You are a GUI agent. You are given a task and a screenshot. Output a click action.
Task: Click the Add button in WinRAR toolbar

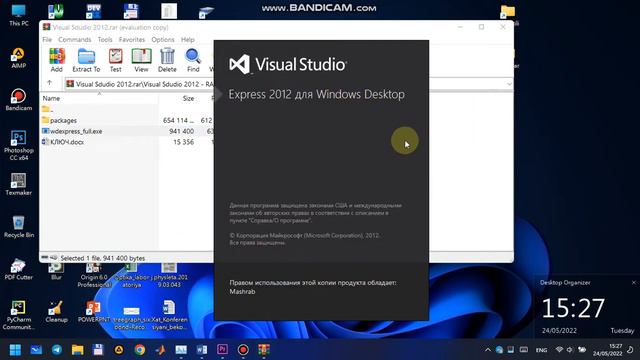pyautogui.click(x=57, y=60)
